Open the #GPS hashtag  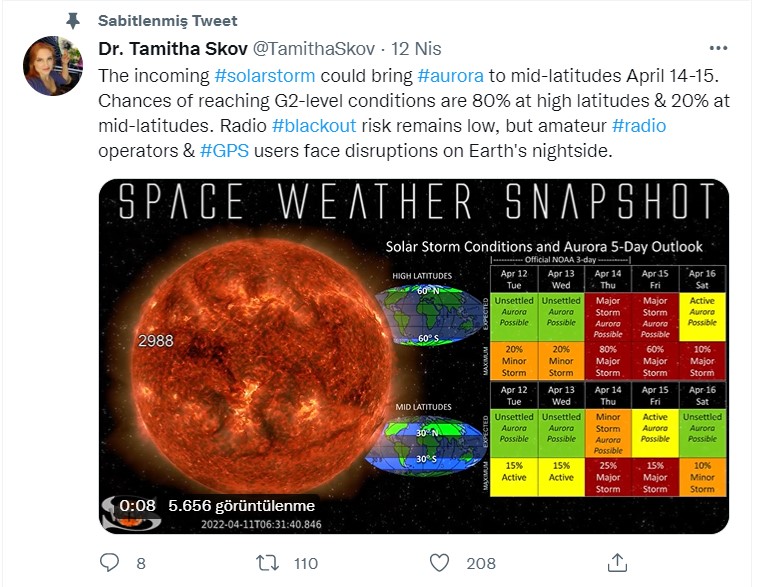224,150
